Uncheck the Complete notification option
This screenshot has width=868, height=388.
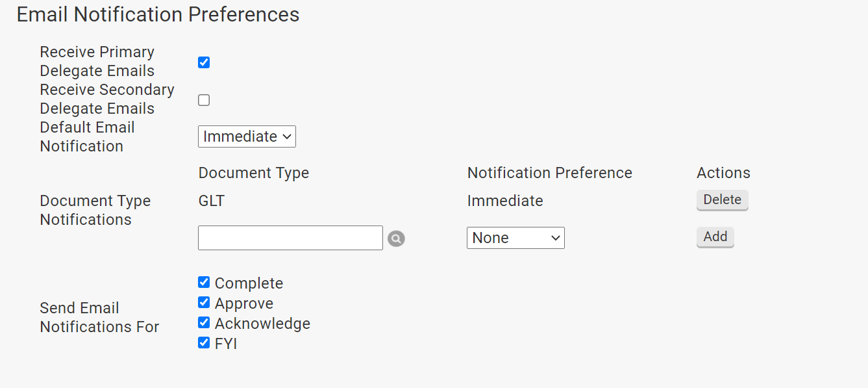(204, 282)
